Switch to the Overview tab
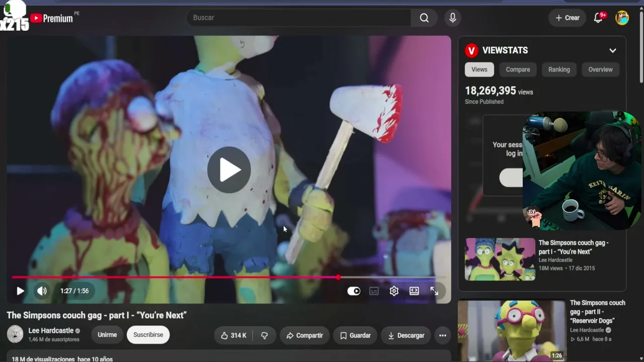Image resolution: width=644 pixels, height=362 pixels. [x=601, y=69]
